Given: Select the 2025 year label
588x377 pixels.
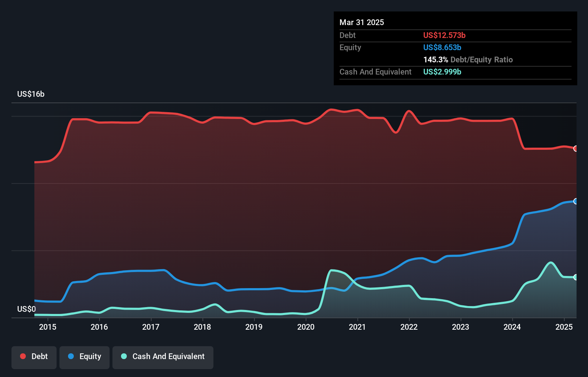Looking at the screenshot, I should tap(564, 327).
